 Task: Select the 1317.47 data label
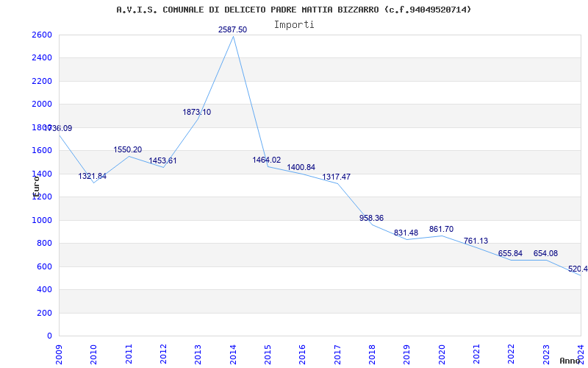point(336,177)
